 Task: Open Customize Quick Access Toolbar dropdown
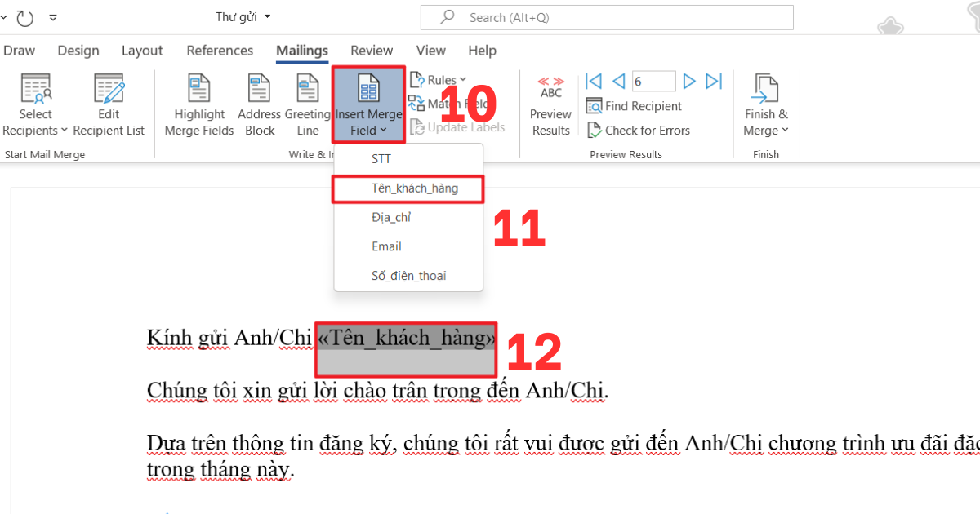53,17
